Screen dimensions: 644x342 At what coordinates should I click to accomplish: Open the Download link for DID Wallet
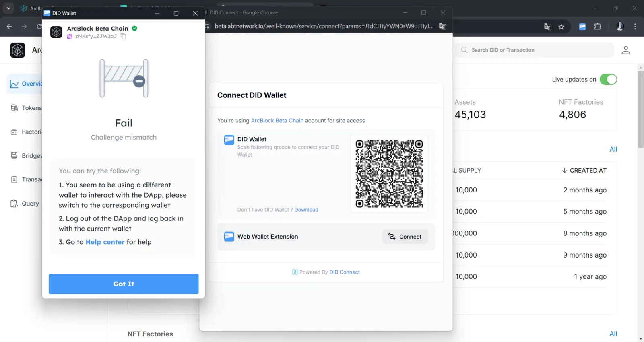coord(306,210)
